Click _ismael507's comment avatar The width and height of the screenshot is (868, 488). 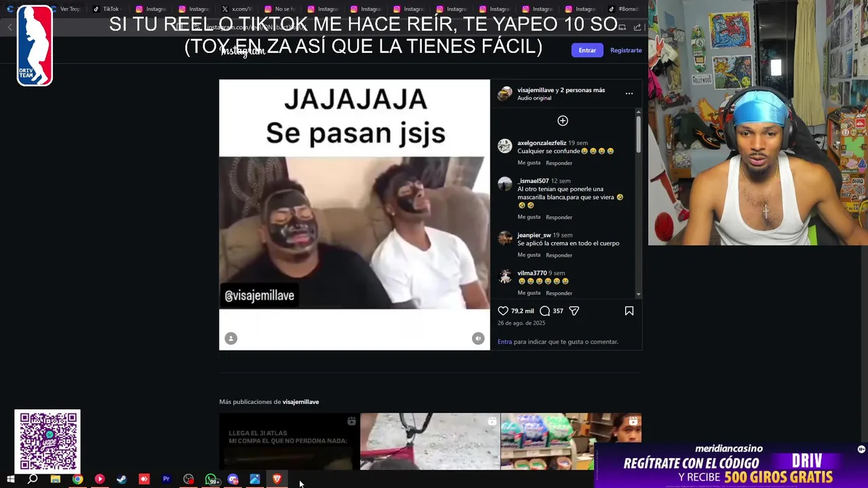pyautogui.click(x=505, y=184)
